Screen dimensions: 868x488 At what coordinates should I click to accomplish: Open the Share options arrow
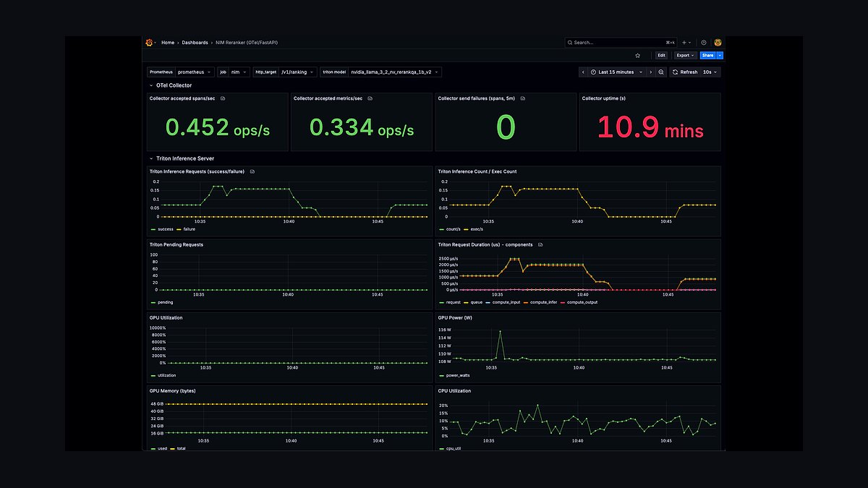pos(720,55)
